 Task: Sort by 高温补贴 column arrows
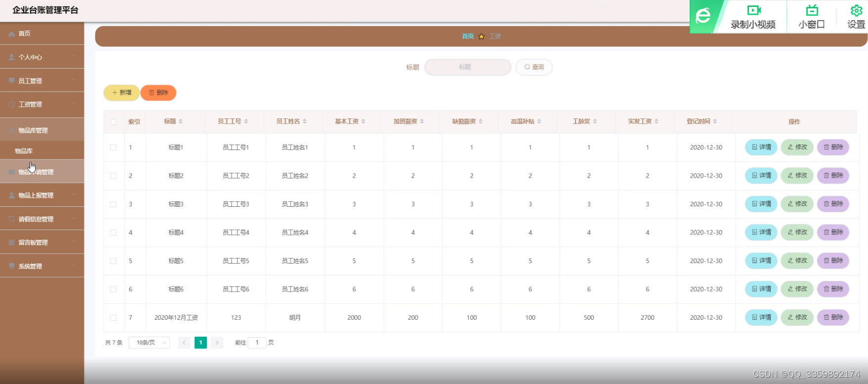coord(539,121)
